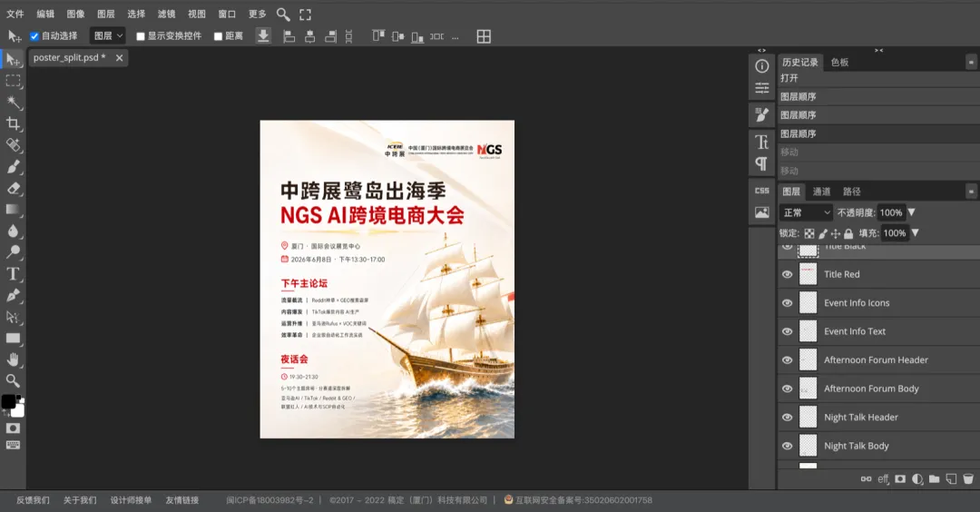Align left edges icon in options bar

tap(289, 36)
